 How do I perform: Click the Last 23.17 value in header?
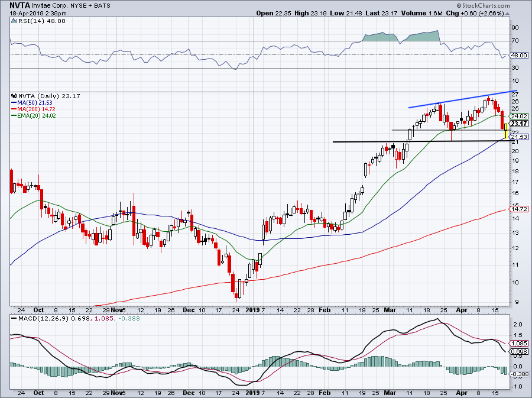click(x=382, y=13)
